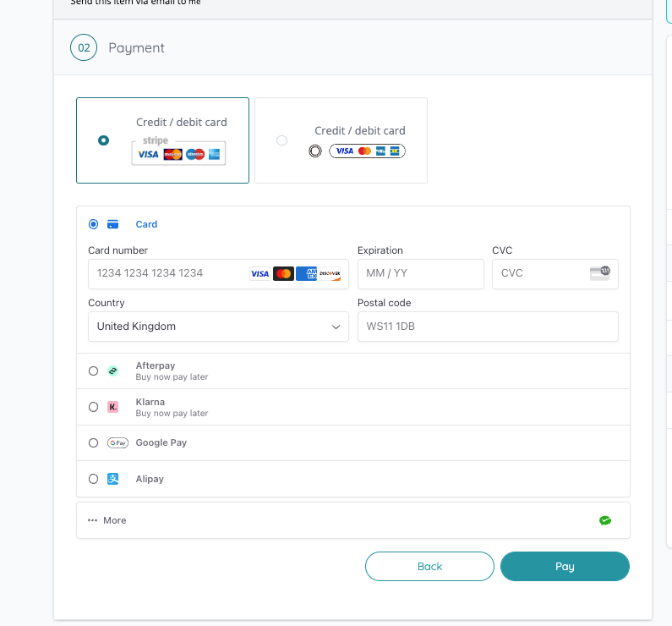Select the second credit / debit card radio
The height and width of the screenshot is (626, 672).
click(281, 140)
